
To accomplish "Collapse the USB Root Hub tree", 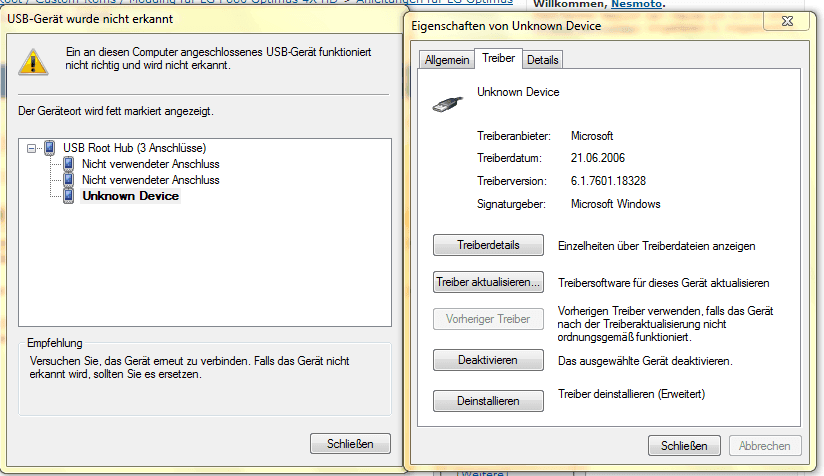I will tap(32, 149).
